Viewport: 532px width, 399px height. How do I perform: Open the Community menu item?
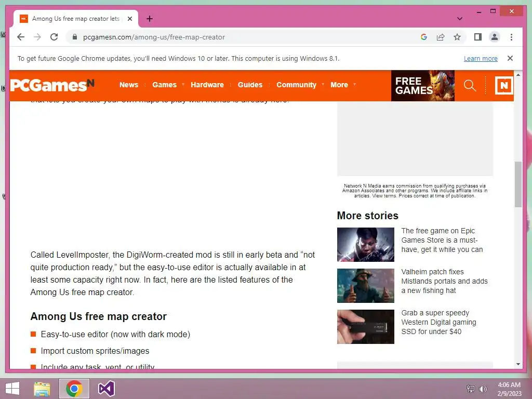click(x=296, y=85)
